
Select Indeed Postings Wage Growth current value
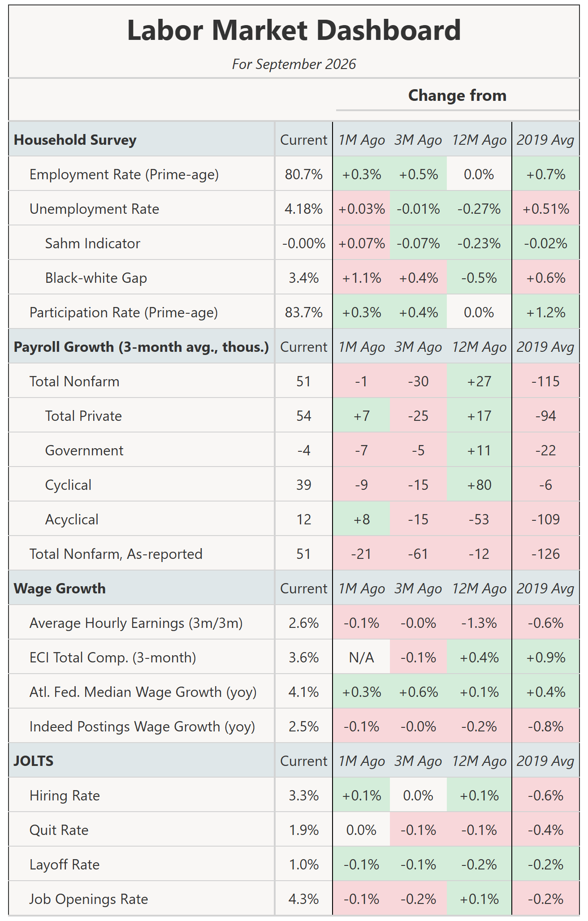tap(303, 726)
